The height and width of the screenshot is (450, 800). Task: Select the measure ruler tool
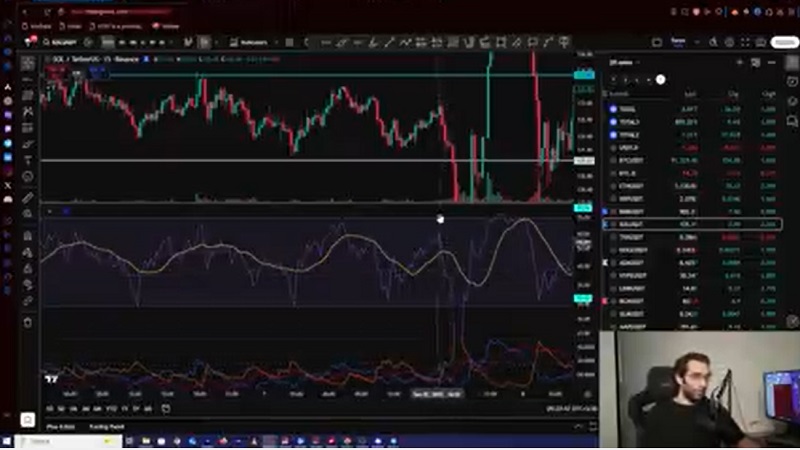click(x=28, y=198)
